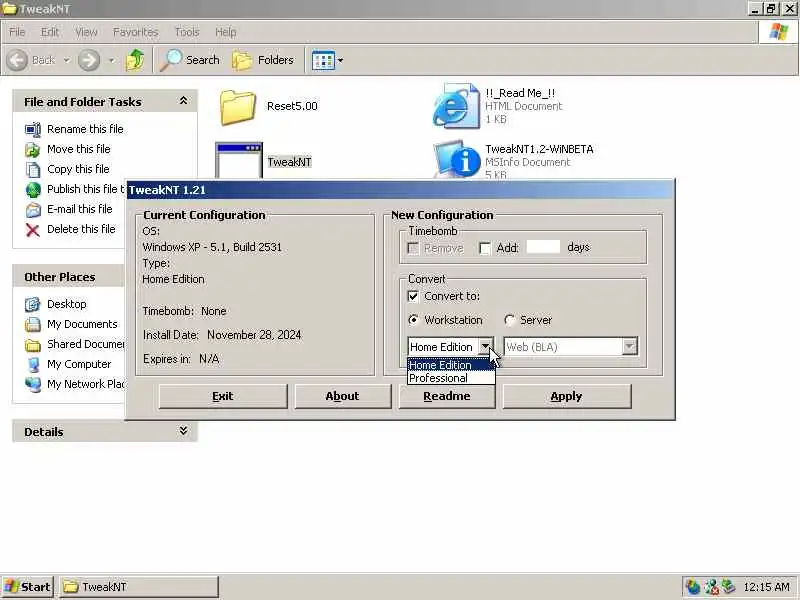Viewport: 800px width, 600px height.
Task: Click the Readme button in TweakNT
Action: pyautogui.click(x=447, y=396)
